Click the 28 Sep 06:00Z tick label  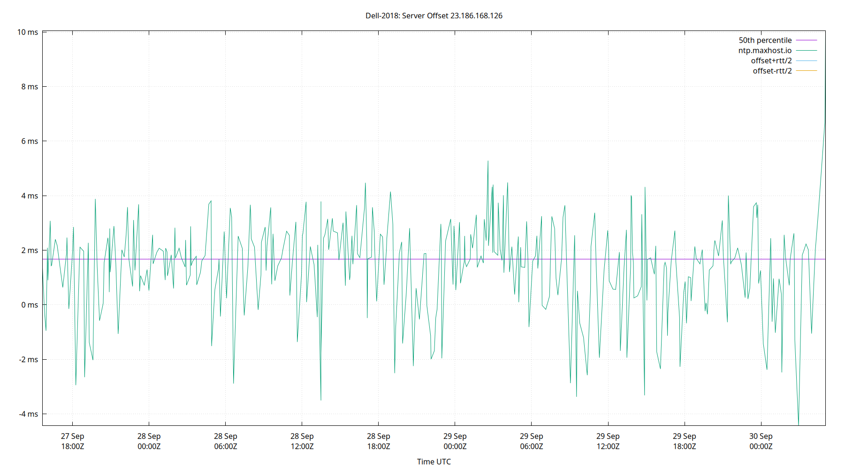[x=226, y=441]
